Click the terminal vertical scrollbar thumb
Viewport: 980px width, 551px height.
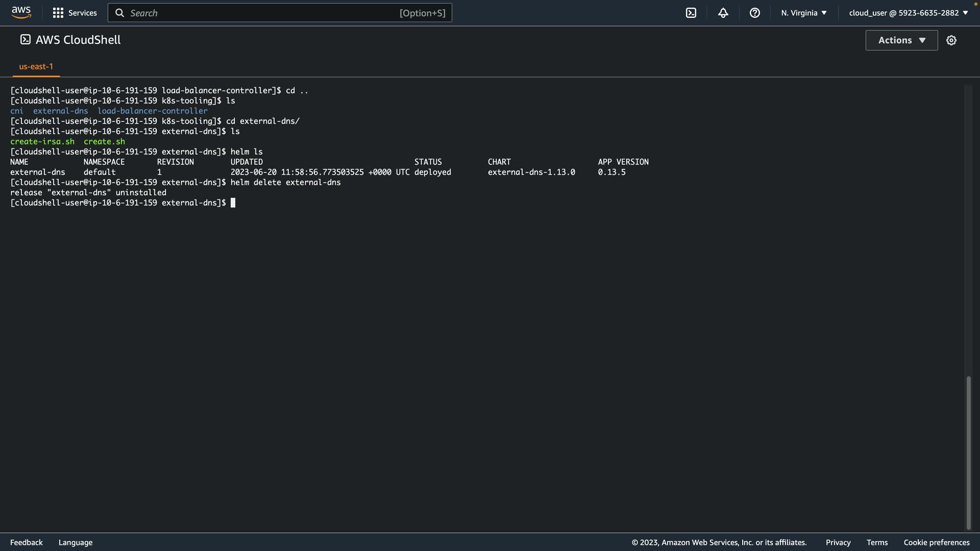968,453
